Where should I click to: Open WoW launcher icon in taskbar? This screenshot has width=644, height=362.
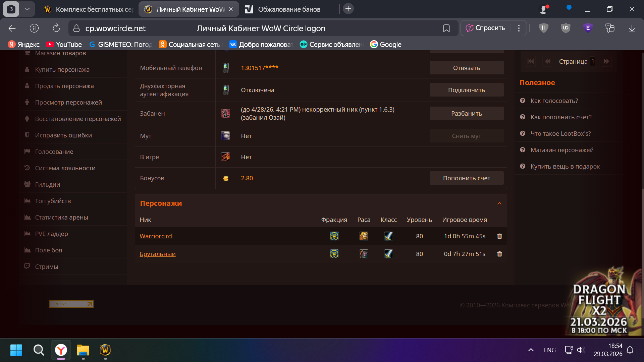pyautogui.click(x=105, y=350)
